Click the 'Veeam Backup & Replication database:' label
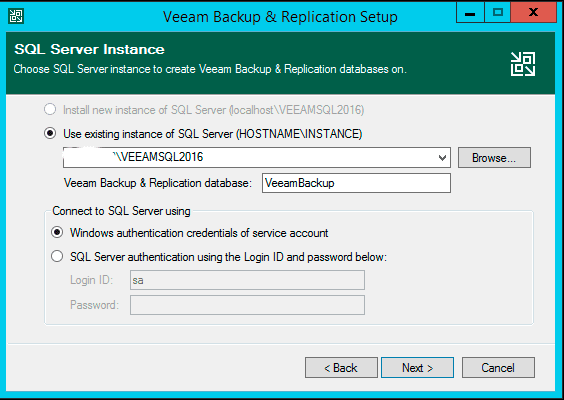 coord(158,183)
